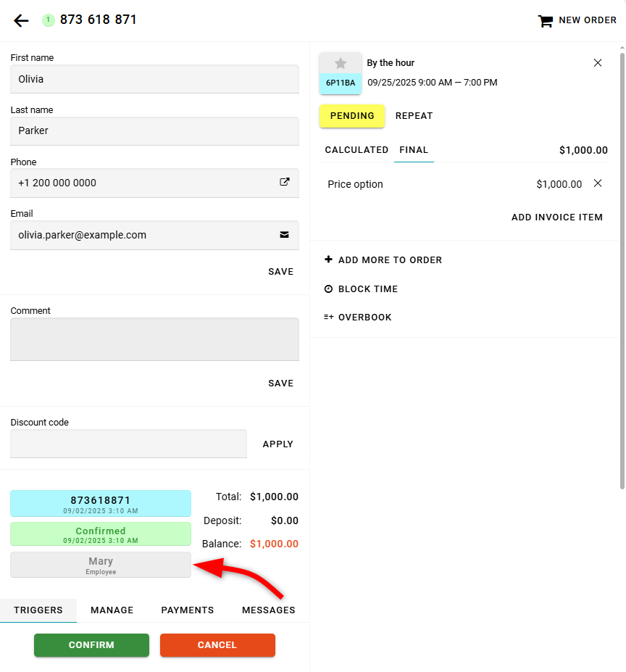The image size is (626, 672).
Task: Switch to the Messages tab
Action: pos(268,610)
